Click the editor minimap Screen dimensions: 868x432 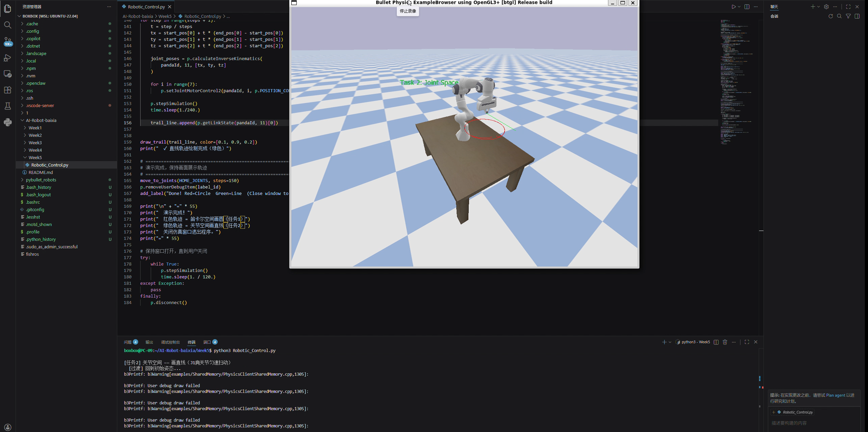[737, 82]
